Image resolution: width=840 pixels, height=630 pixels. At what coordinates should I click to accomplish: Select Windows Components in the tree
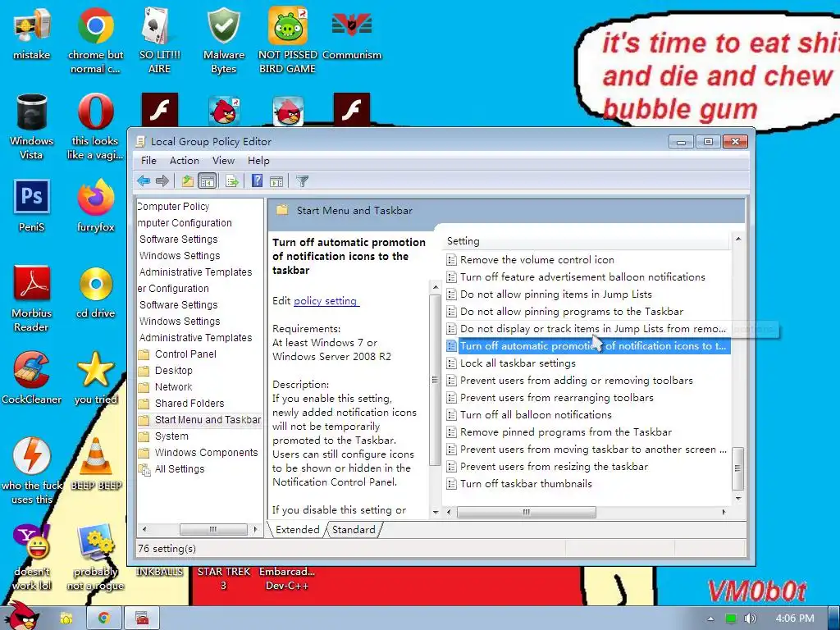coord(206,453)
